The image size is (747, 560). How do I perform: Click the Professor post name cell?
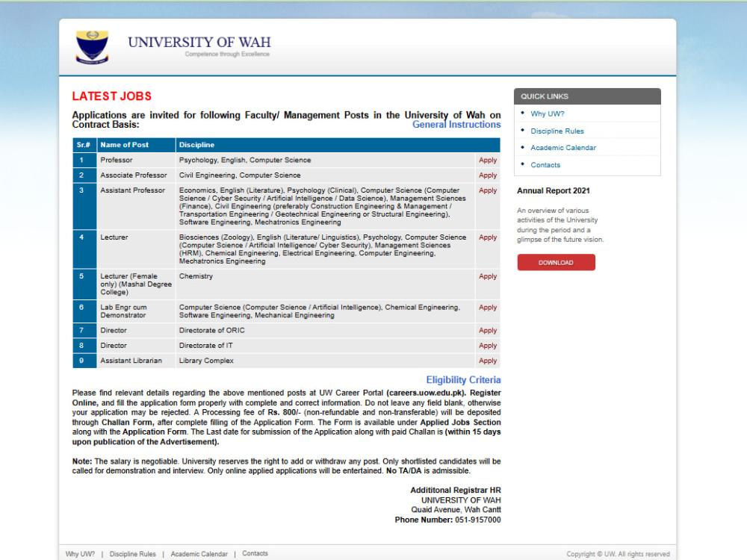136,160
